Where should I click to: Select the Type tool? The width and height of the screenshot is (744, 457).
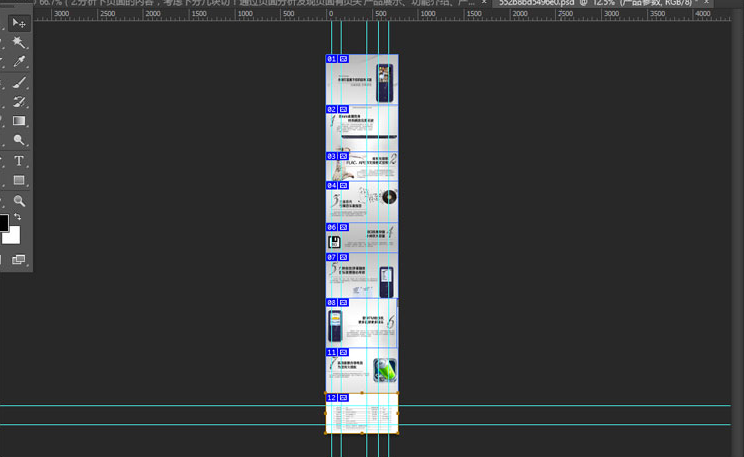(19, 161)
